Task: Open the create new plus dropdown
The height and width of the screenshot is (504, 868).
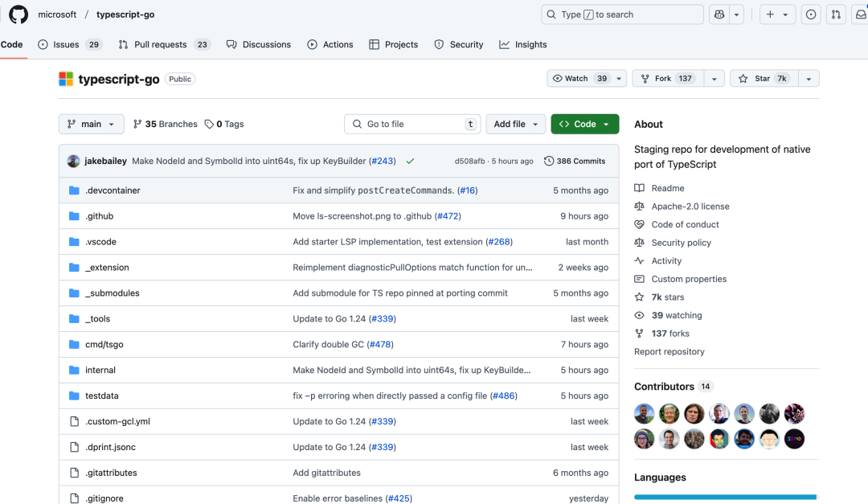Action: pos(777,15)
